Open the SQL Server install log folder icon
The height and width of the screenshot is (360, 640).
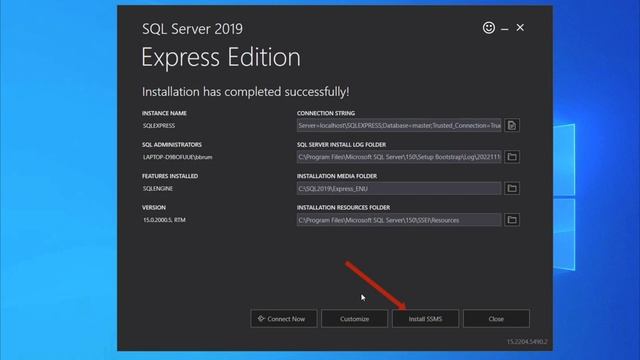pyautogui.click(x=512, y=157)
